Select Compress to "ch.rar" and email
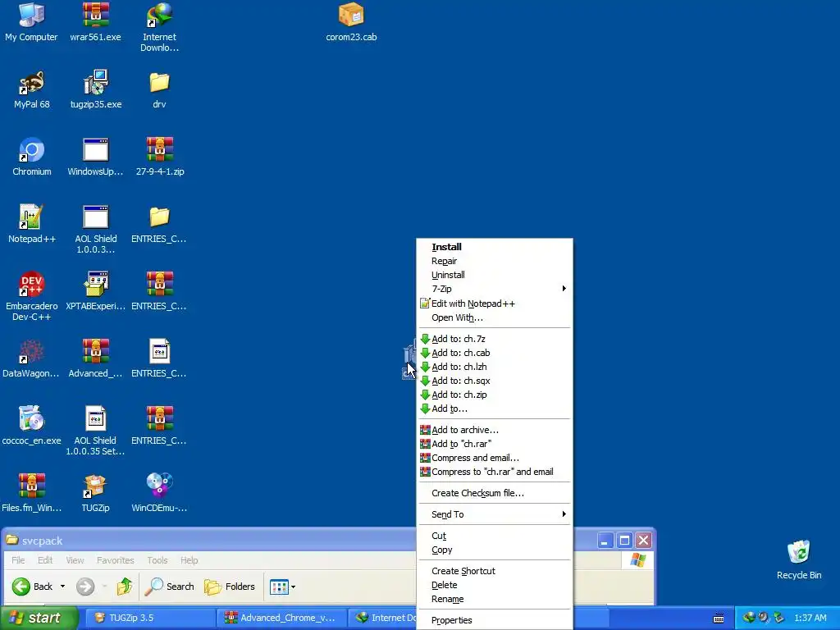 click(495, 472)
